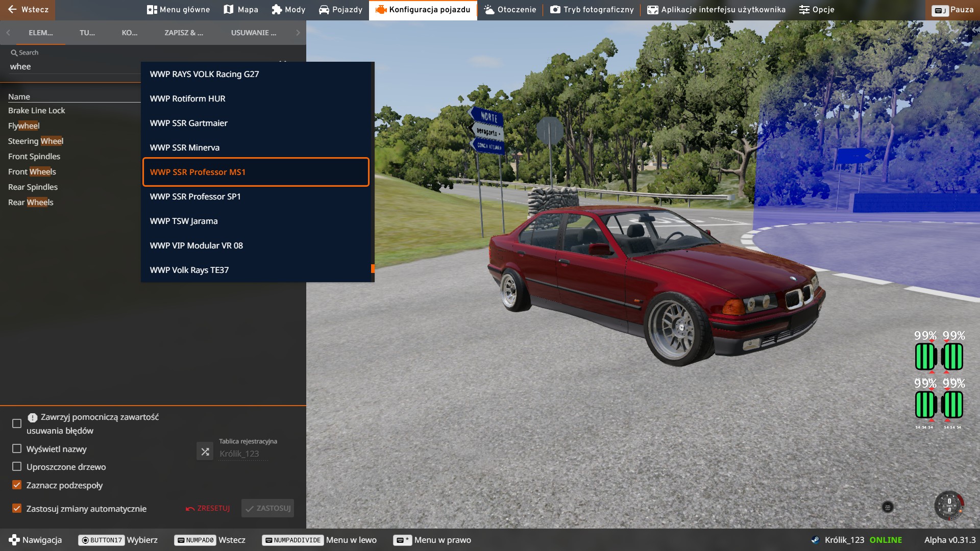Click the tachometer gauge widget

click(949, 506)
